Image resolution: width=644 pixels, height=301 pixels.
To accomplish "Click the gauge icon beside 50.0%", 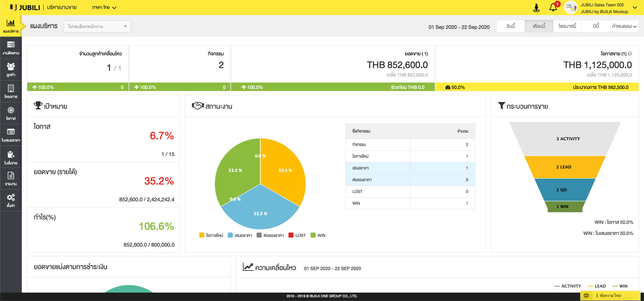I will tap(448, 87).
